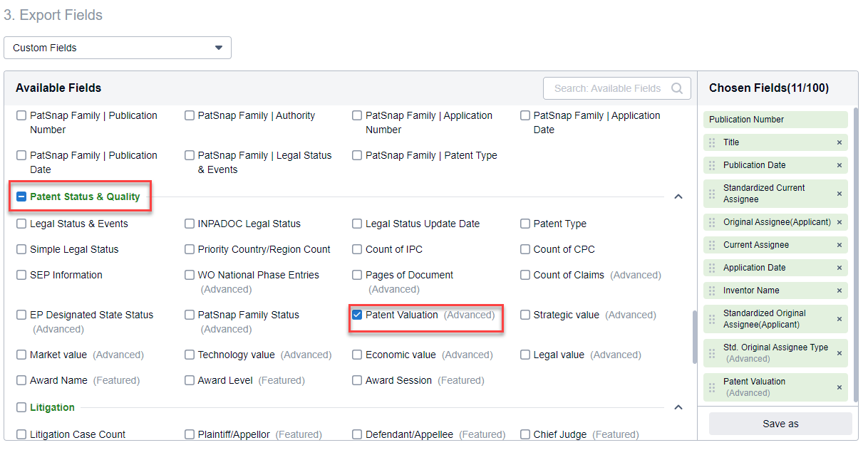Click the Save as button
This screenshot has width=868, height=450.
pos(780,423)
